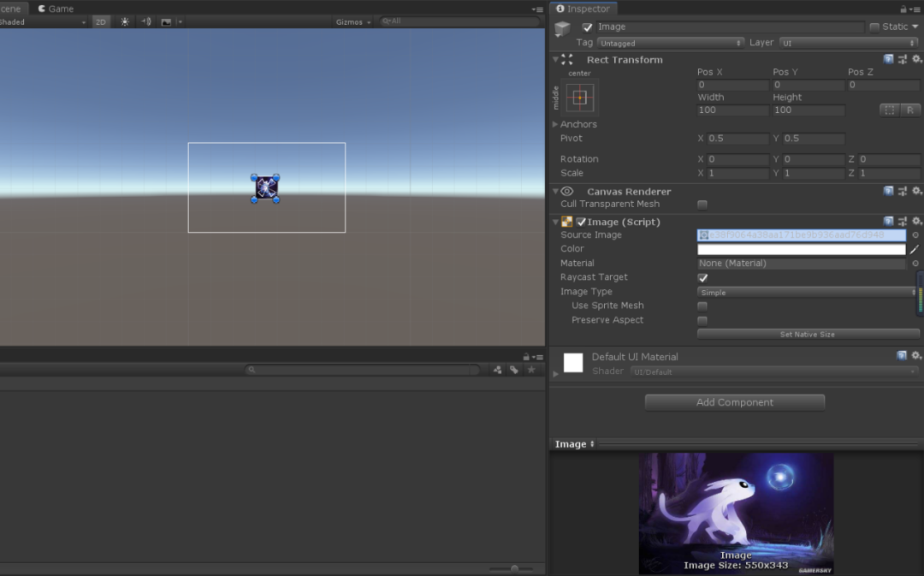Click the Set Native Size button

[x=808, y=335]
